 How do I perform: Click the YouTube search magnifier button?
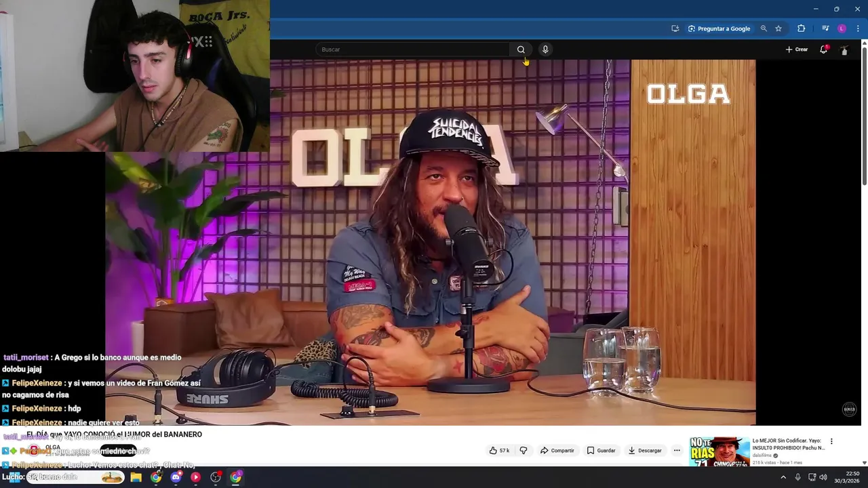click(521, 49)
